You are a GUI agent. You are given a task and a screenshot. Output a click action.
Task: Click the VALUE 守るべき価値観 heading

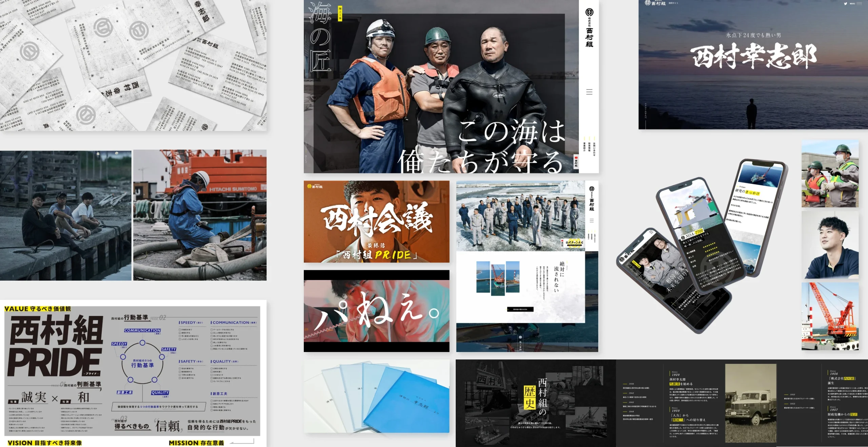coord(38,309)
